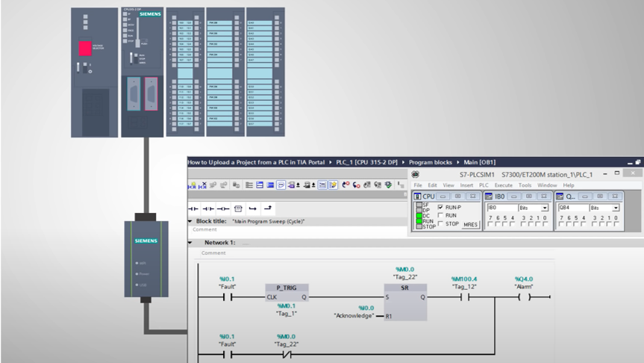Click breadcrumb arrow before Main [OB1]
Image resolution: width=644 pixels, height=363 pixels.
pyautogui.click(x=458, y=162)
